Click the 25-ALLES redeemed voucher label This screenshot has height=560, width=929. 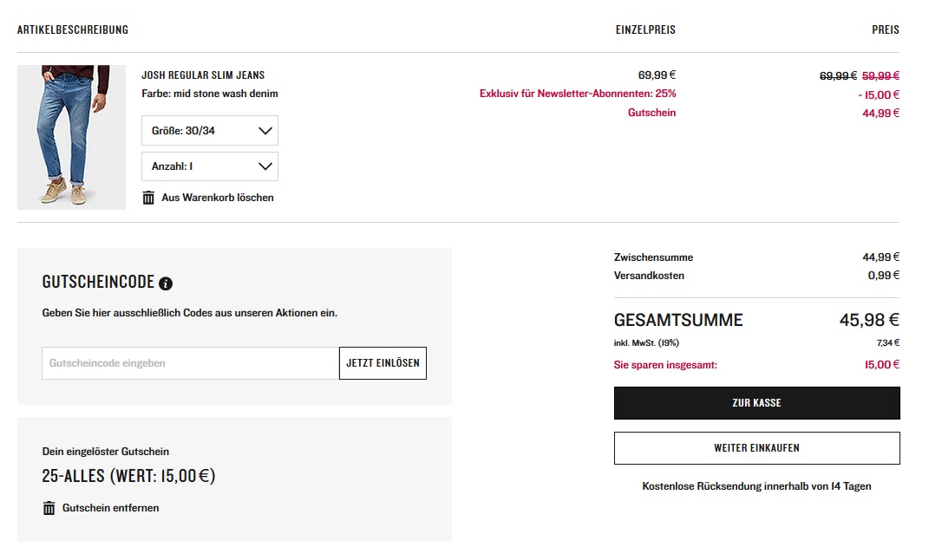[x=128, y=476]
